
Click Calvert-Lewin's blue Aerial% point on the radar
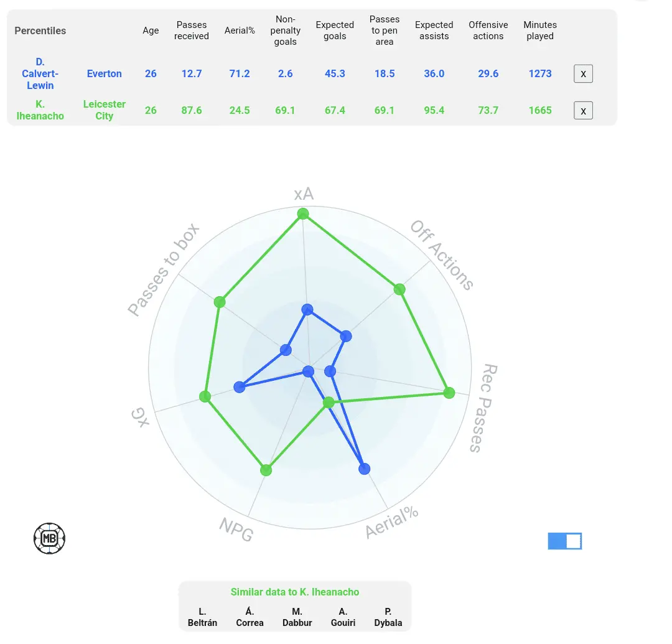pos(365,469)
